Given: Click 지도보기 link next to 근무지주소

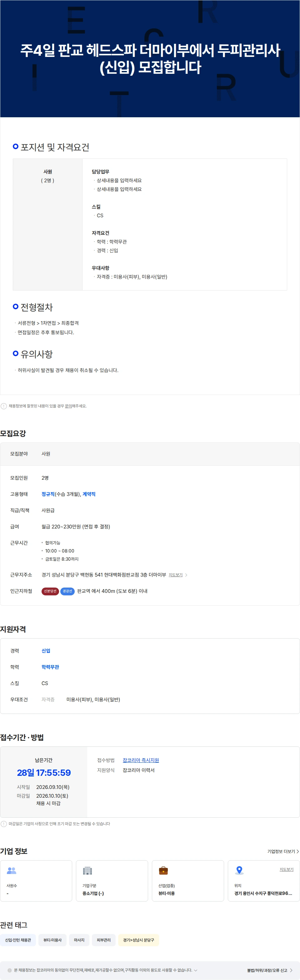Looking at the screenshot, I should [x=175, y=575].
